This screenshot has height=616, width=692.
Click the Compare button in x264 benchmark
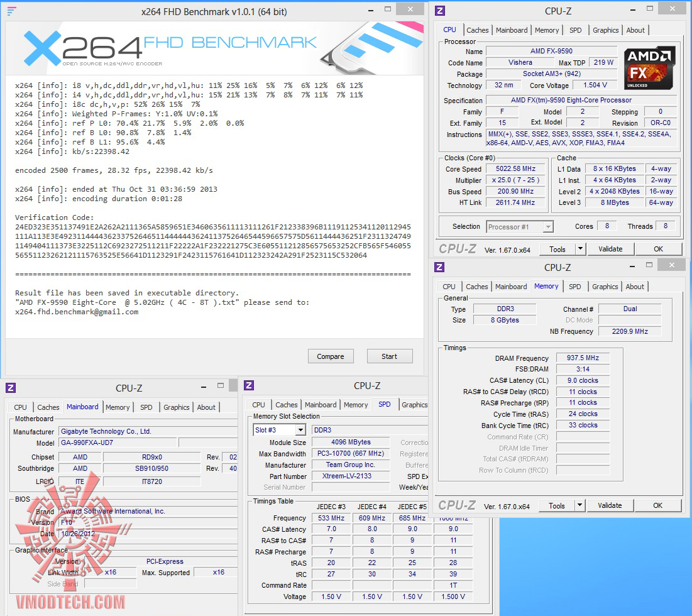pos(331,356)
